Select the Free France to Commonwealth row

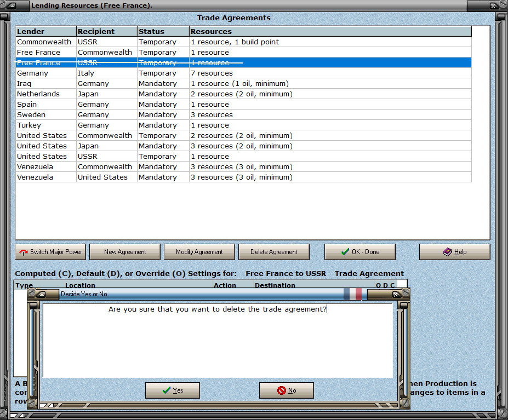[243, 52]
